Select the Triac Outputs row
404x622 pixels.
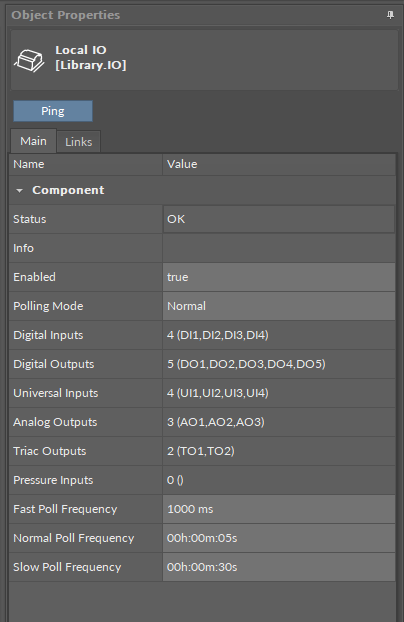(202, 451)
